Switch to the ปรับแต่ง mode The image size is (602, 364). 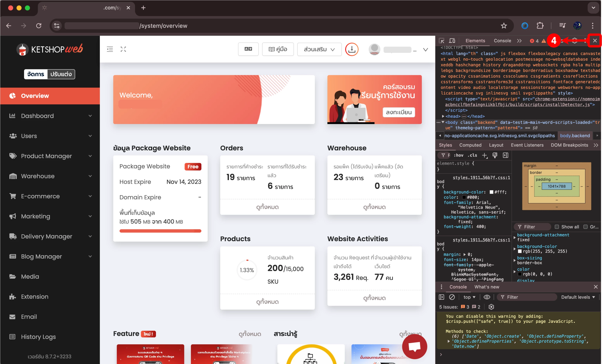pyautogui.click(x=61, y=74)
